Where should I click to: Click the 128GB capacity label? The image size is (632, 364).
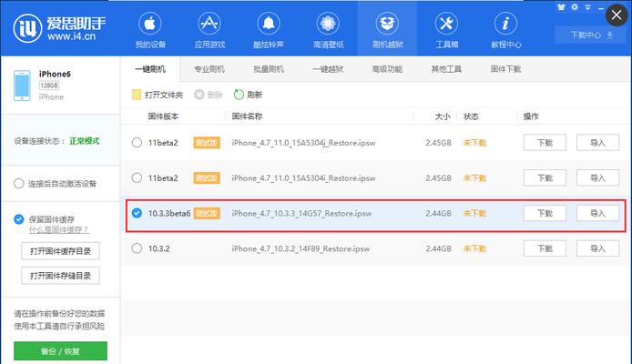49,86
